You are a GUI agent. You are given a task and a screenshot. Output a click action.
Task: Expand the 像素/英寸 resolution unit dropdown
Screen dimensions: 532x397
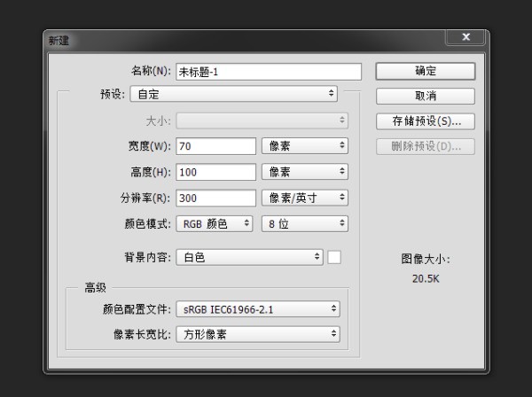click(305, 198)
